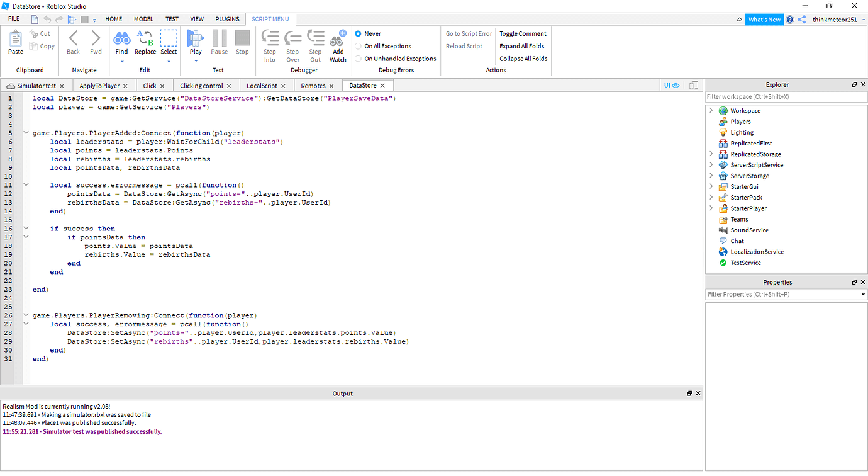Click the share icon near username
Viewport: 868px width, 476px height.
[802, 20]
